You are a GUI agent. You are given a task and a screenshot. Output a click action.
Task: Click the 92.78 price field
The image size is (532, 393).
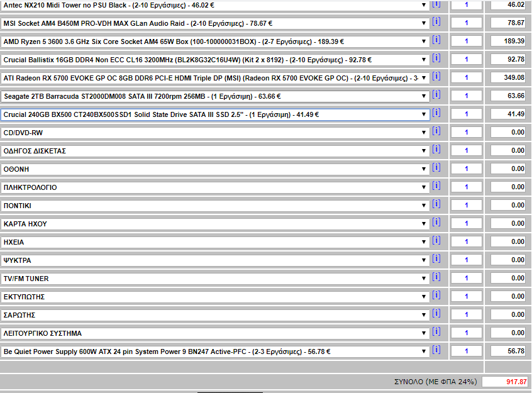[509, 59]
